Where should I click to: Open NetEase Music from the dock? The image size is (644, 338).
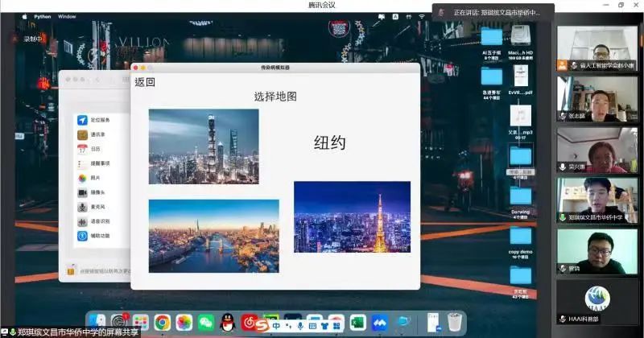248,322
